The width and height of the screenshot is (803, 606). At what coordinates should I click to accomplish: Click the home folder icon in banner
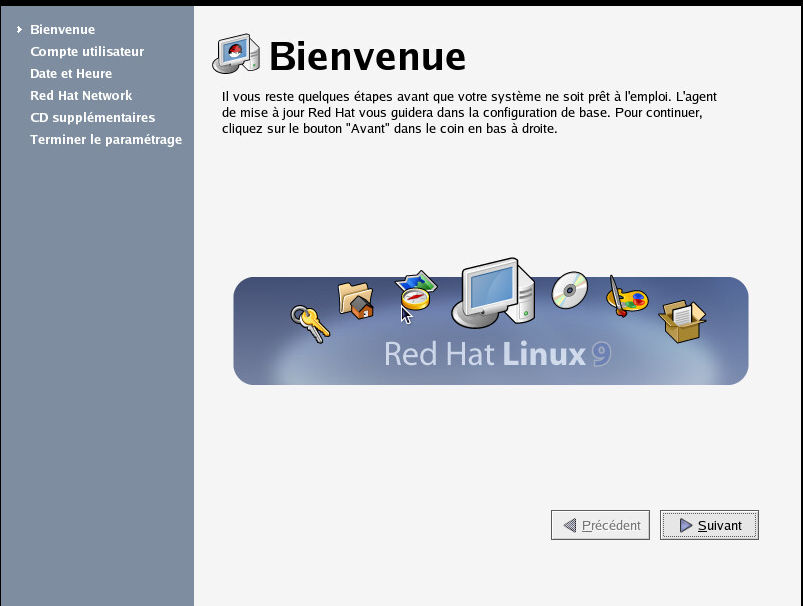[355, 299]
